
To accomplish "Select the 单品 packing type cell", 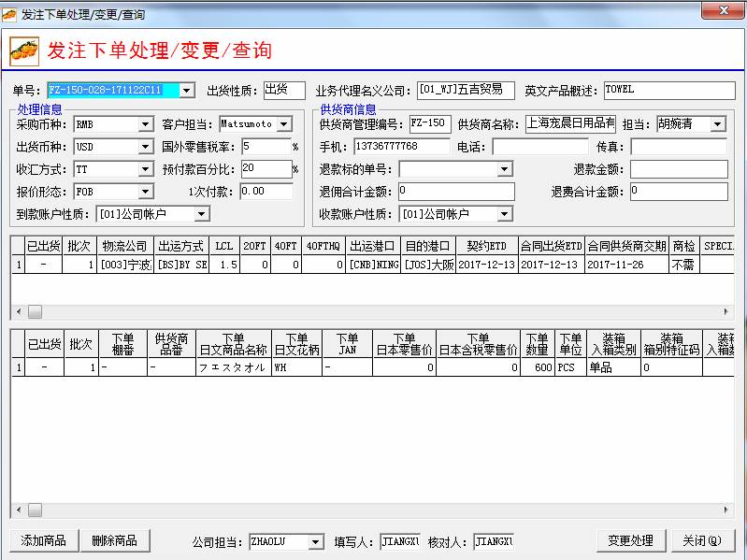I will pyautogui.click(x=614, y=367).
